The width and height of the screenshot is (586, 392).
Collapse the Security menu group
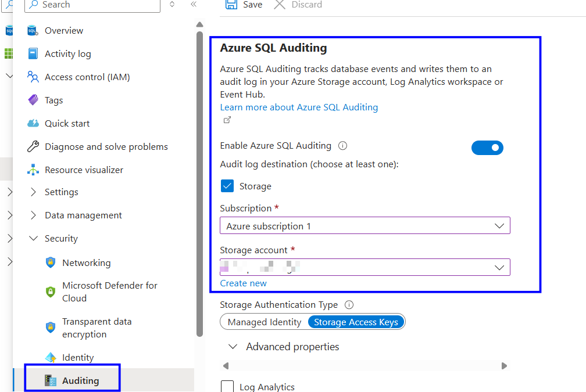[x=33, y=238]
